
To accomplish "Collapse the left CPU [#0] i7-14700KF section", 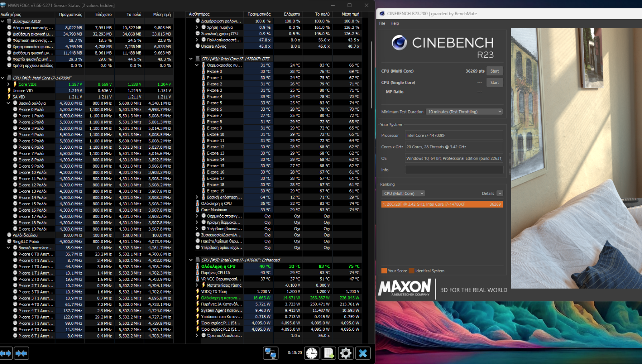I will coord(3,78).
